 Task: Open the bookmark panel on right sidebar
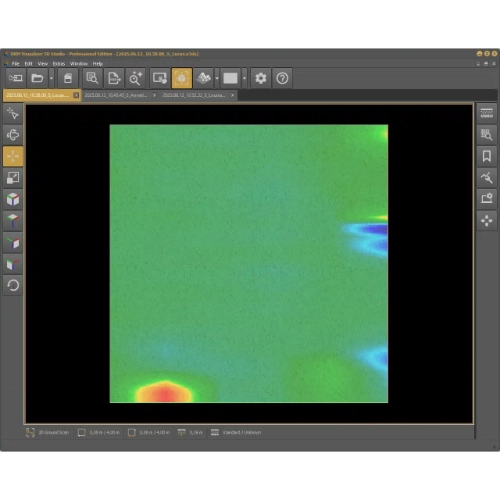click(x=487, y=156)
